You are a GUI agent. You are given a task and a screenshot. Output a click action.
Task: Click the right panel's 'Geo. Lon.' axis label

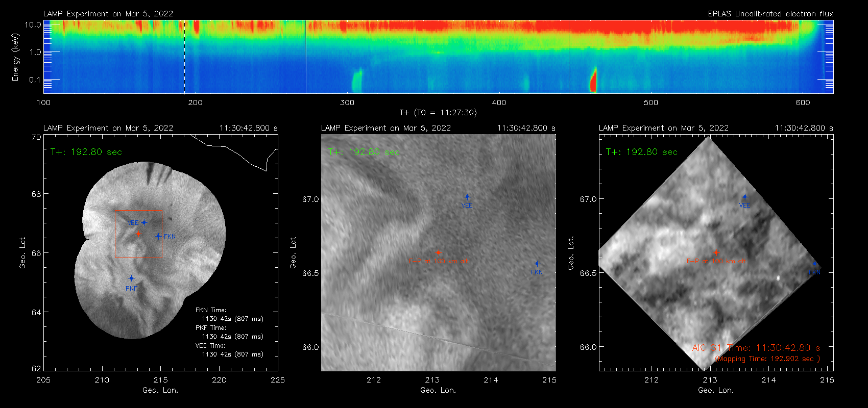click(716, 390)
